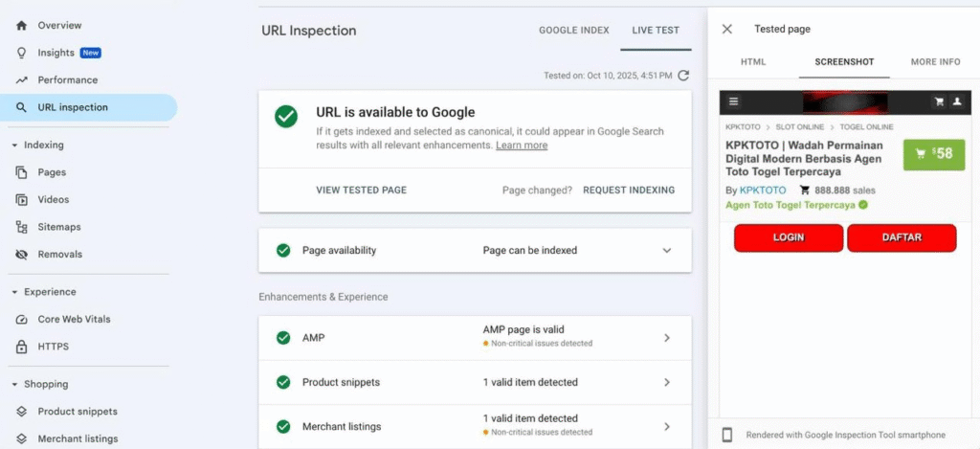Click the user profile icon in screenshot header
This screenshot has width=980, height=449.
[x=957, y=101]
